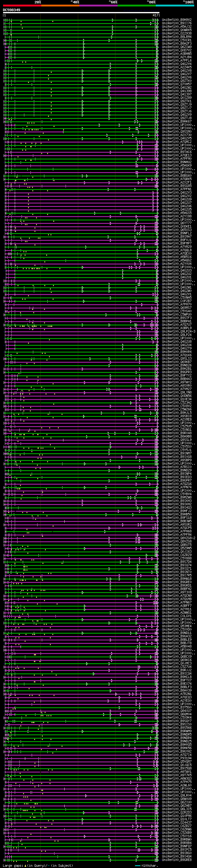Click the UniRef100_B9H2B1 row label
The width and height of the screenshot is (197, 868).
coord(177,368)
